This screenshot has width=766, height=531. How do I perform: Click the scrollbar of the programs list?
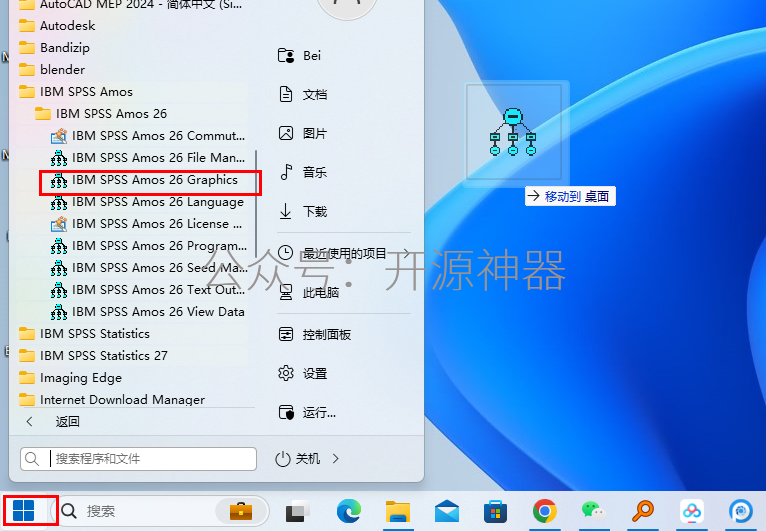click(x=255, y=204)
